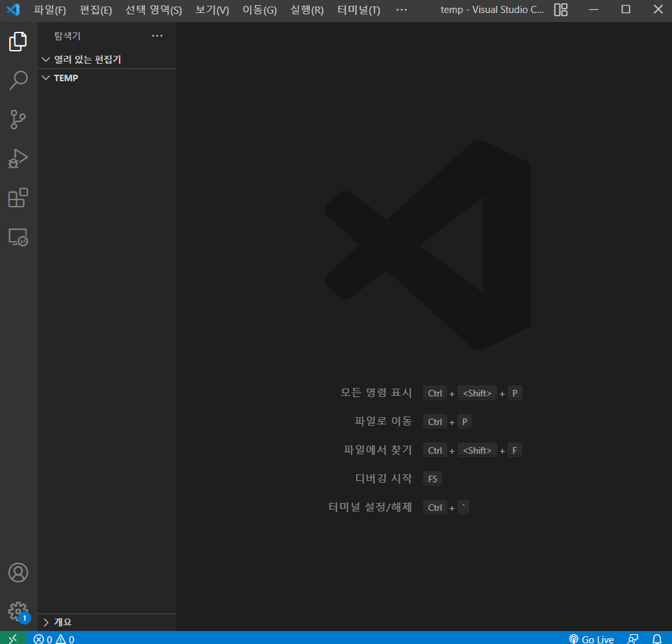Open the Search view icon

[18, 81]
